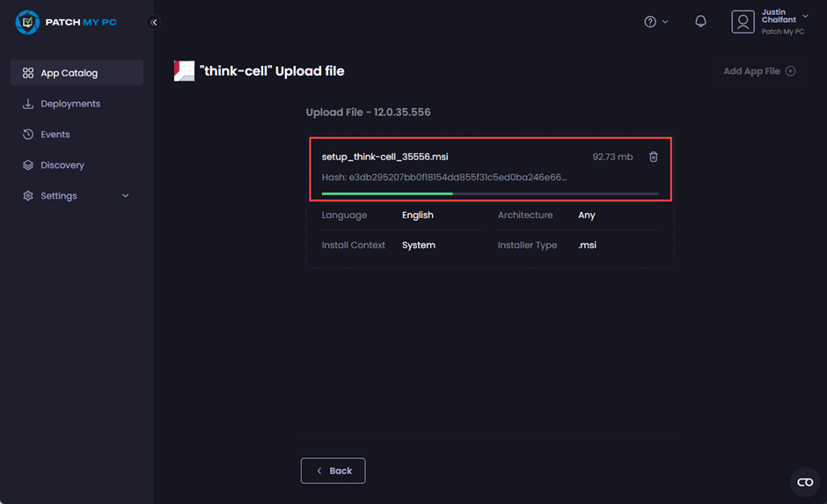Image resolution: width=827 pixels, height=504 pixels.
Task: Click the user profile avatar icon
Action: [743, 22]
